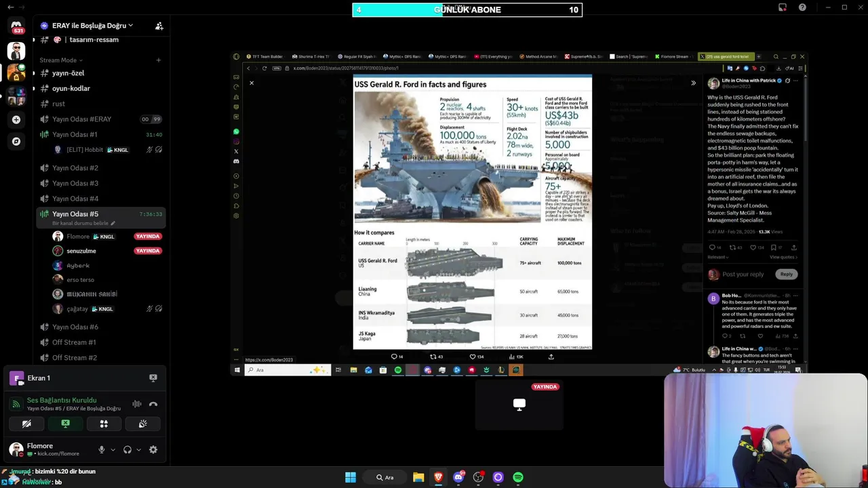Viewport: 868px width, 488px height.
Task: Click plus icon next to Stream Mode category
Action: [x=159, y=60]
